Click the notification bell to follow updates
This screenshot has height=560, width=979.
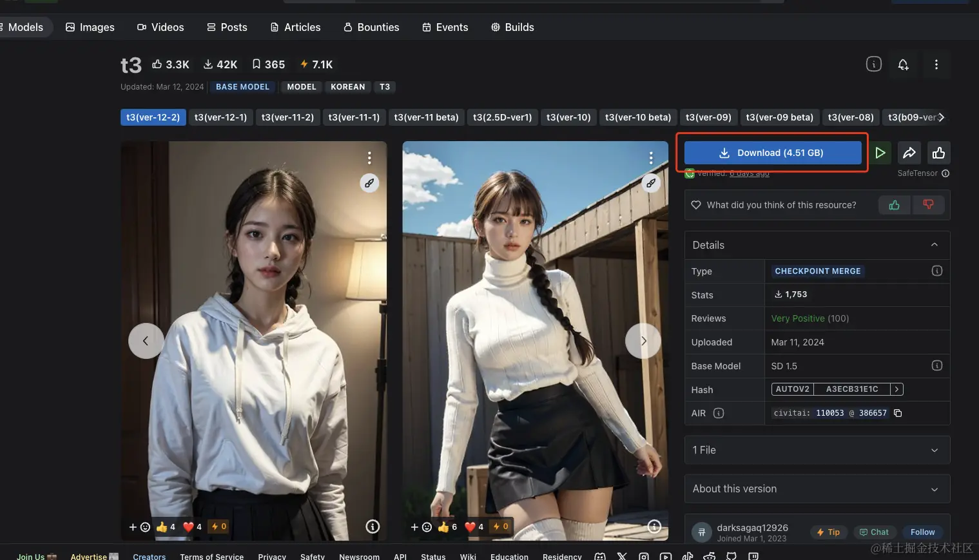pyautogui.click(x=903, y=64)
